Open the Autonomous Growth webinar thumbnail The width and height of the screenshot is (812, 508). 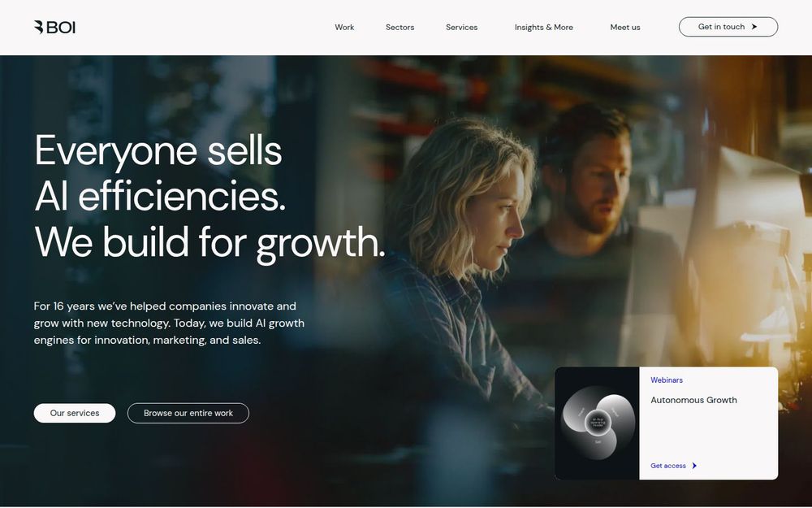pyautogui.click(x=597, y=423)
